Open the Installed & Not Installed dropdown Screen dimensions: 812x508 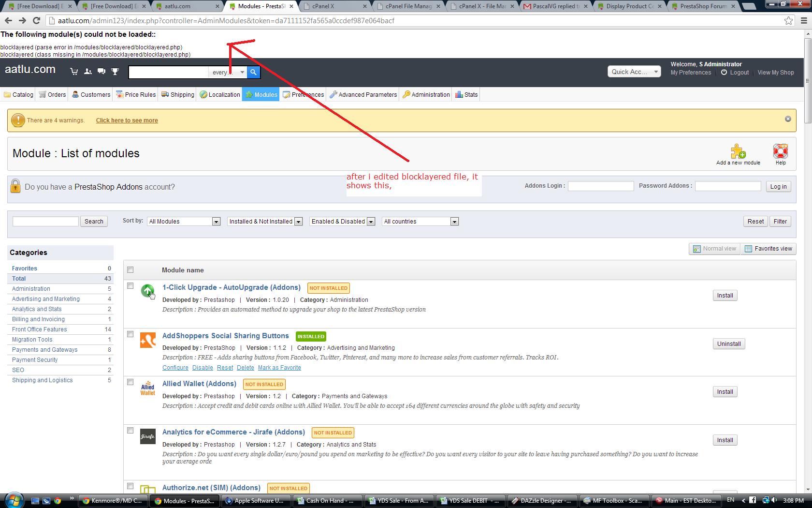pos(265,222)
